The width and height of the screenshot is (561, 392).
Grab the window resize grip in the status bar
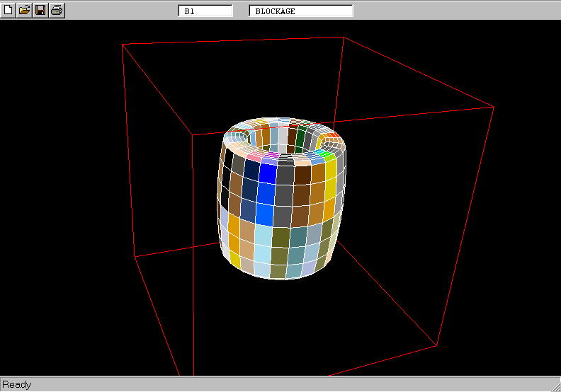(555, 386)
